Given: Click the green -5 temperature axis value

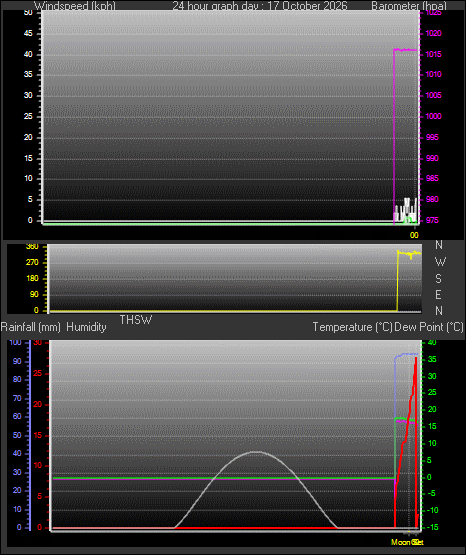Looking at the screenshot, I should (x=431, y=494).
